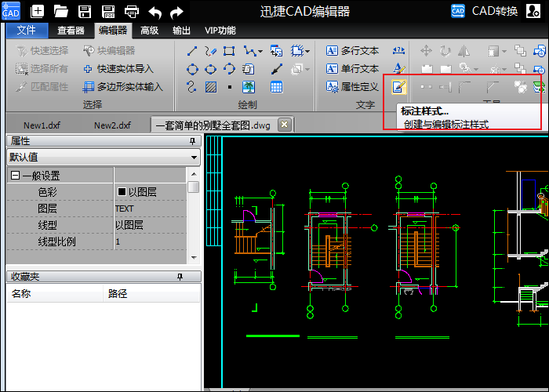Select the arc drawing tool

click(229, 69)
